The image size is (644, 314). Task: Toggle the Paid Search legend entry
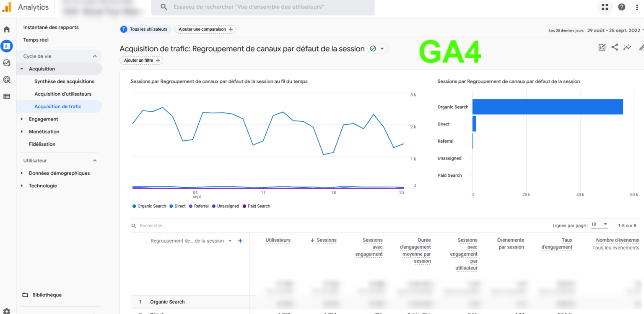[256, 206]
